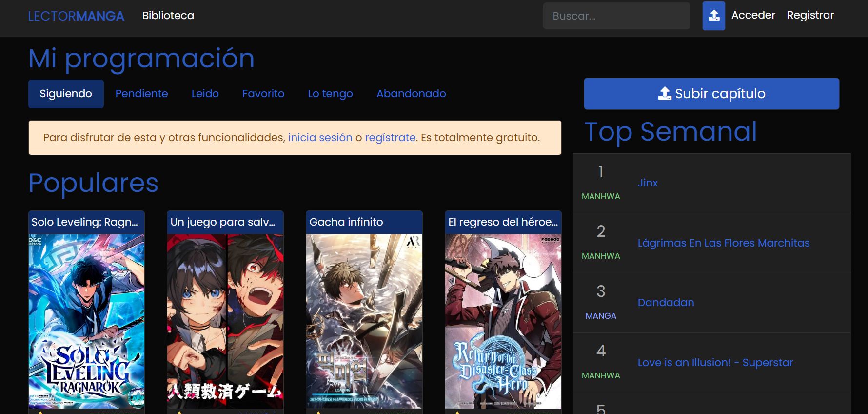Open 'El regreso del héroe...' cover image

[x=503, y=321]
